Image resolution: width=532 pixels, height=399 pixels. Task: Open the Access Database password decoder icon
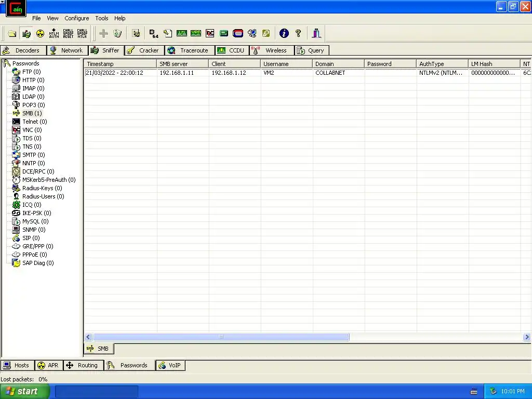[168, 33]
